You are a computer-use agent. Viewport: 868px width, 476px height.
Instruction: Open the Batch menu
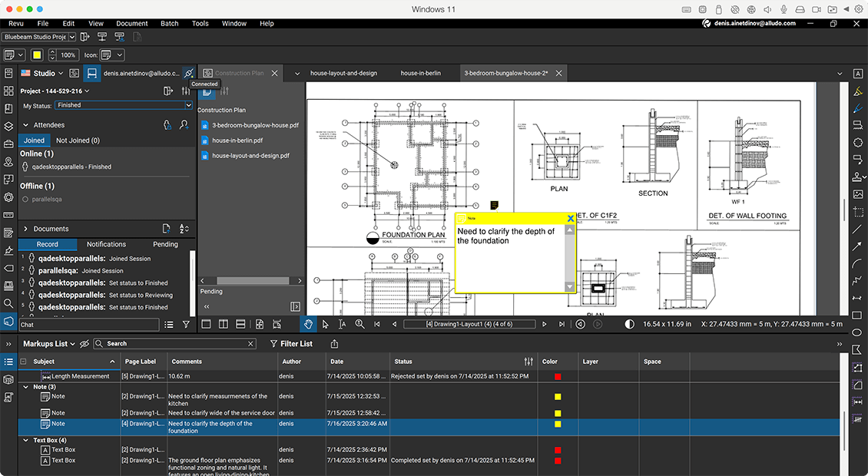pyautogui.click(x=169, y=23)
